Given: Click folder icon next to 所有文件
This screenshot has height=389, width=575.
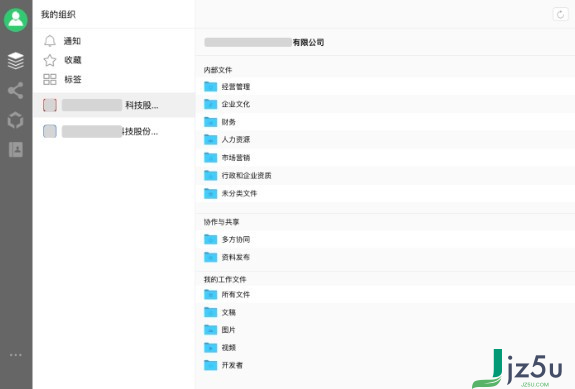Looking at the screenshot, I should click(210, 294).
